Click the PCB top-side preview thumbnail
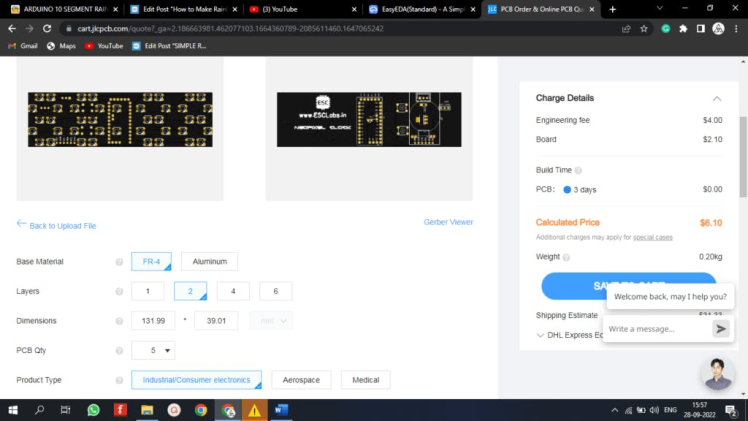Image resolution: width=748 pixels, height=421 pixels. click(x=120, y=120)
